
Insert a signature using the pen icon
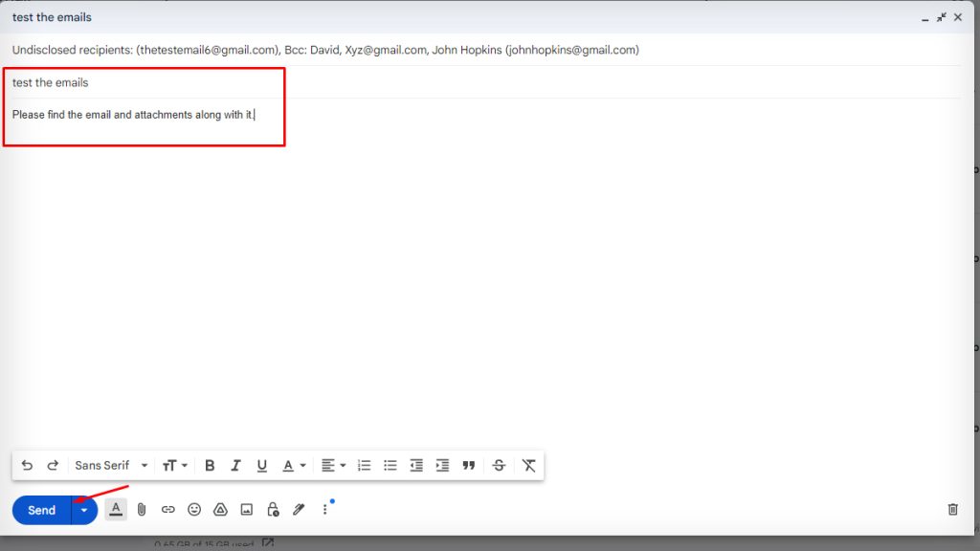click(298, 509)
